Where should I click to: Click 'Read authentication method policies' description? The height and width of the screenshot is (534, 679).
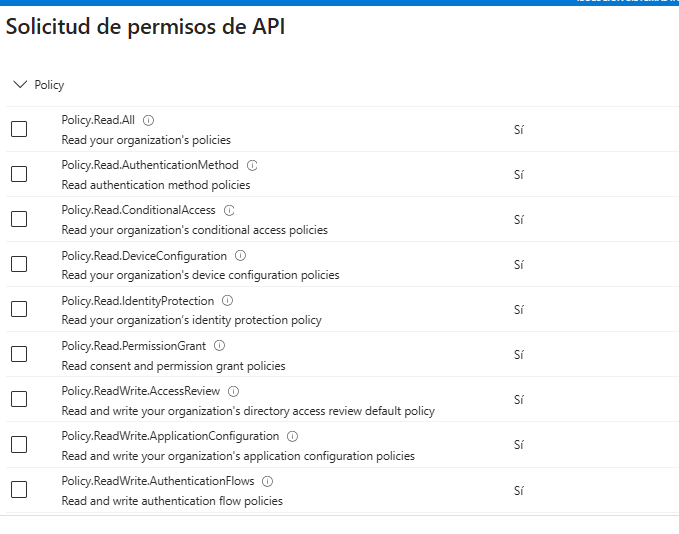point(156,185)
